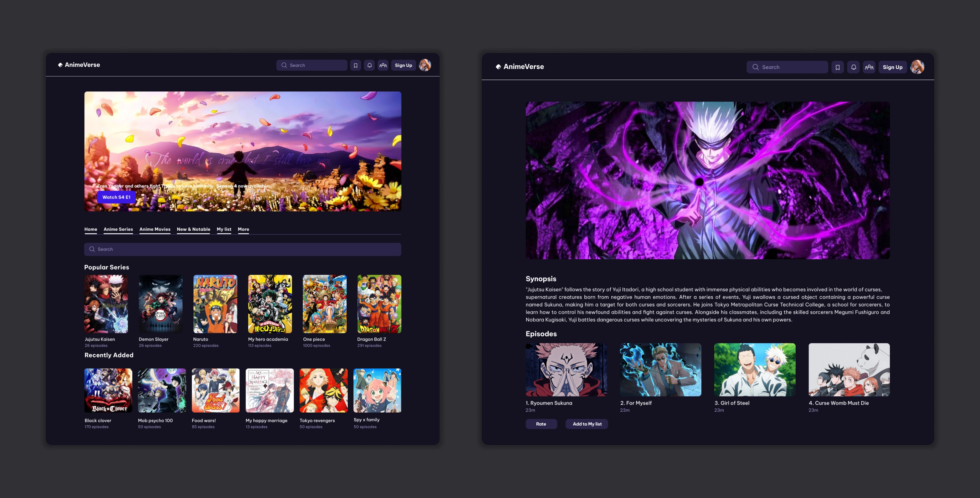Open the Dragon Ball Z poster
The height and width of the screenshot is (498, 980).
click(379, 304)
